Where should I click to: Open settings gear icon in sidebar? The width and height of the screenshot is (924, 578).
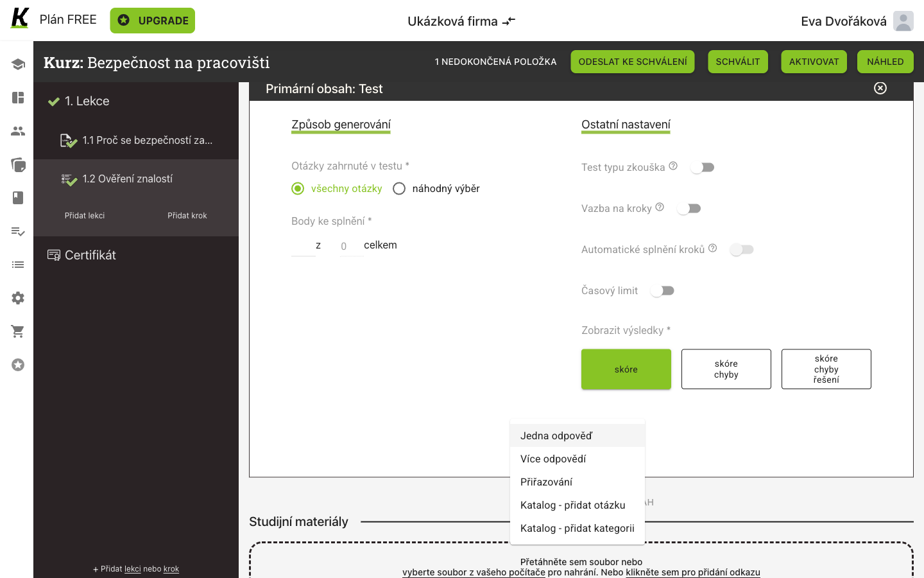point(18,298)
